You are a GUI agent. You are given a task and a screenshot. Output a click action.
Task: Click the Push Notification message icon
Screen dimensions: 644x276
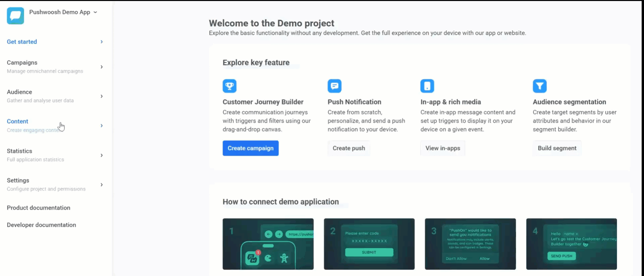[334, 86]
